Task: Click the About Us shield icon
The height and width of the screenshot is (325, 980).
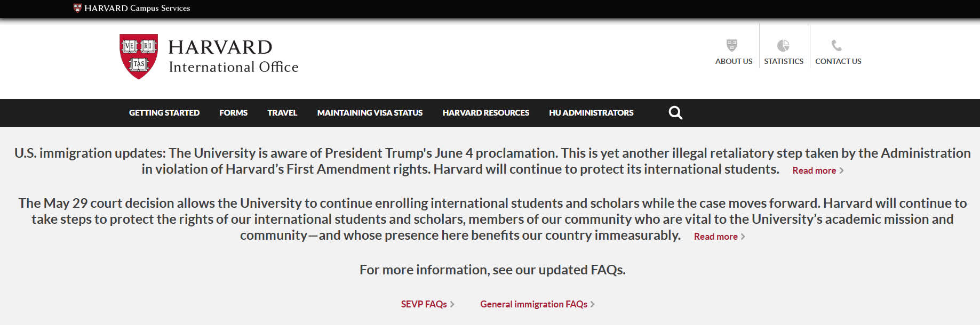Action: (x=732, y=45)
